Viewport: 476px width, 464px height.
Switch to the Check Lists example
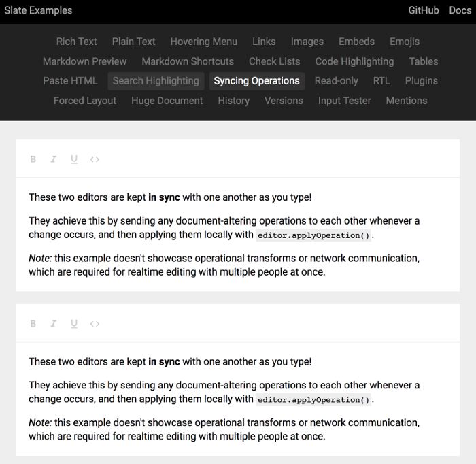pyautogui.click(x=275, y=61)
